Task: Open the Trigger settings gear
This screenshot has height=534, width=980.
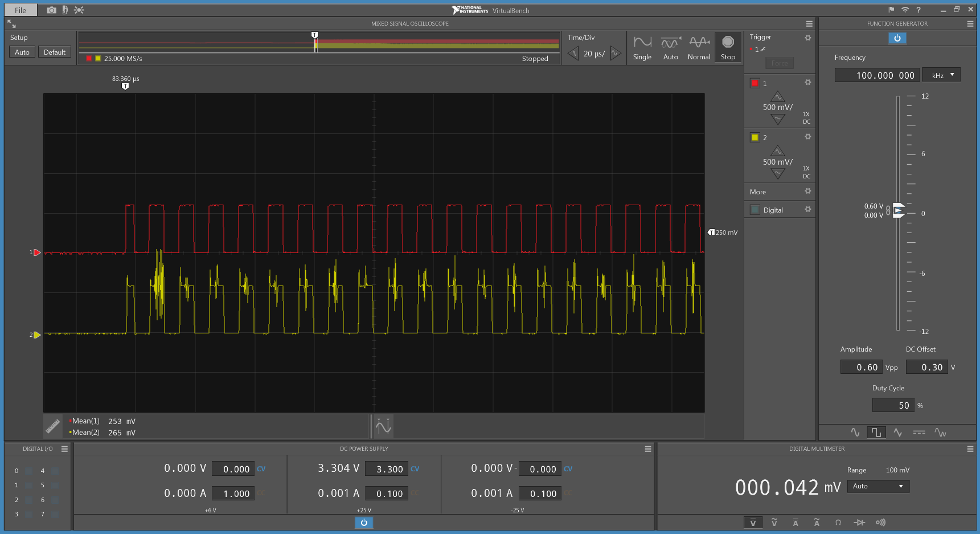Action: [x=807, y=38]
